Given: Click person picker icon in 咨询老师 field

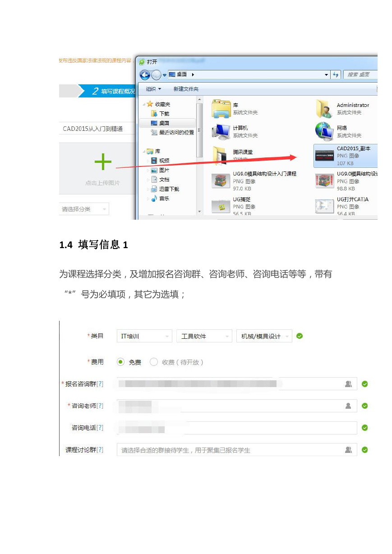Looking at the screenshot, I should (x=348, y=406).
